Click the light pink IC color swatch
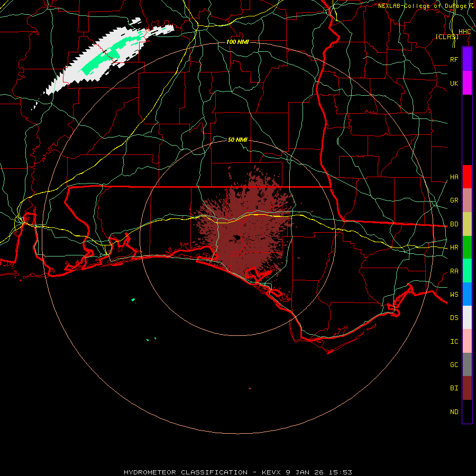 point(467,341)
